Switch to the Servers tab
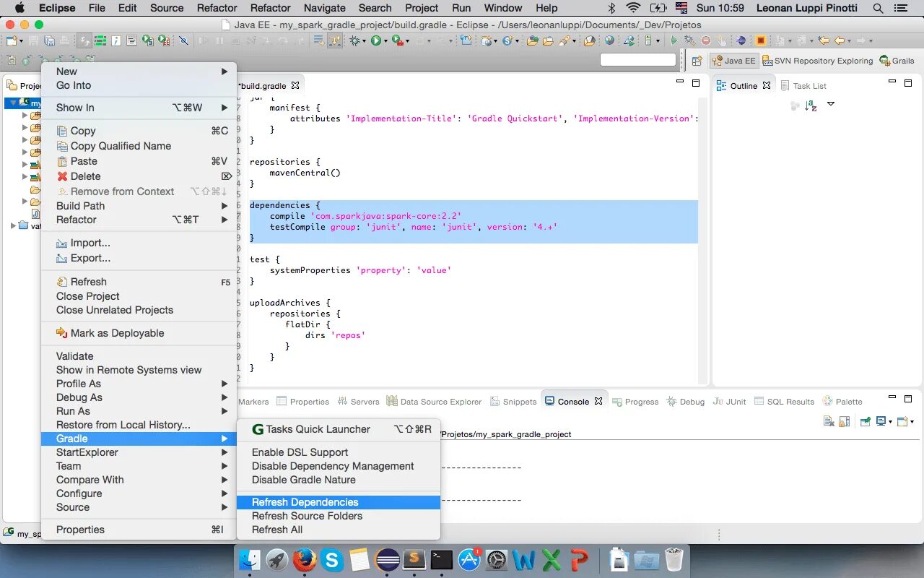Image resolution: width=924 pixels, height=578 pixels. click(358, 402)
